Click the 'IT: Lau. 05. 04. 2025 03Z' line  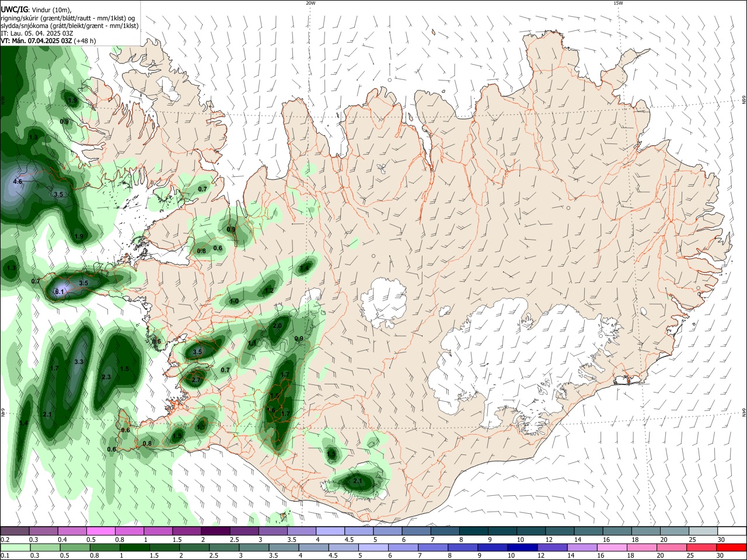pos(37,33)
